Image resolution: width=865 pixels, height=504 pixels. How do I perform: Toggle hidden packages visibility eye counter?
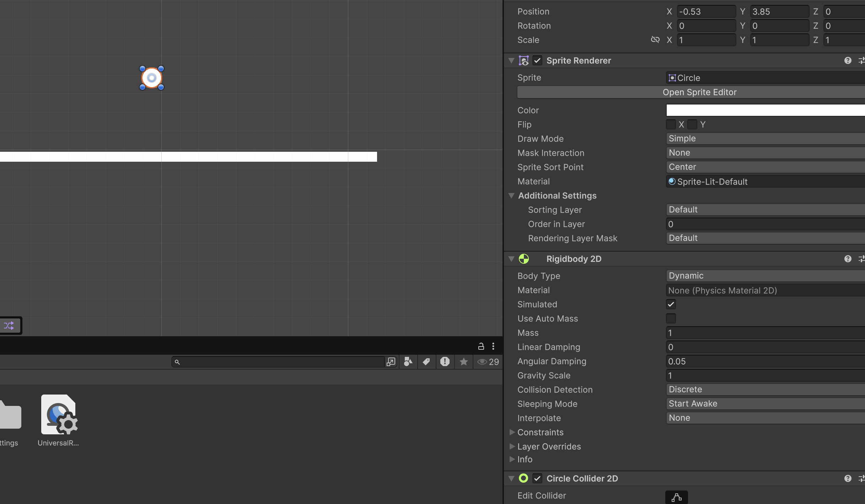pos(488,361)
